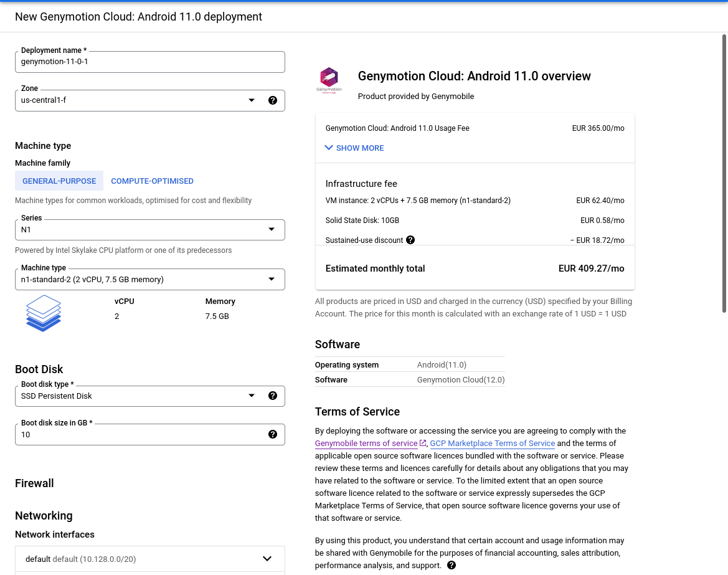Click the machine type stacked layers icon
The image size is (728, 575).
tap(44, 313)
